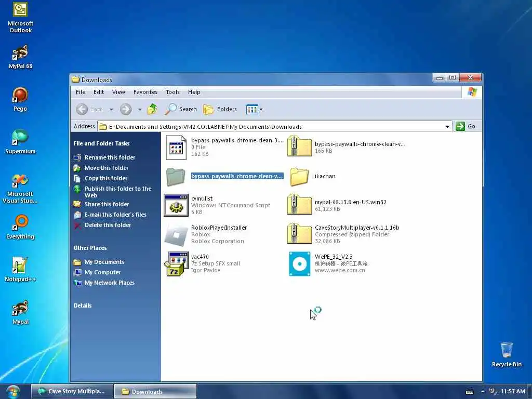Click the Forward navigation arrow
The width and height of the screenshot is (532, 399).
pyautogui.click(x=126, y=109)
